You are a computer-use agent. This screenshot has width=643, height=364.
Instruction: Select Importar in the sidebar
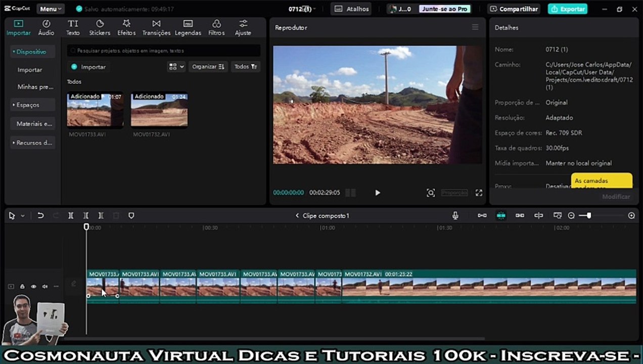click(30, 70)
